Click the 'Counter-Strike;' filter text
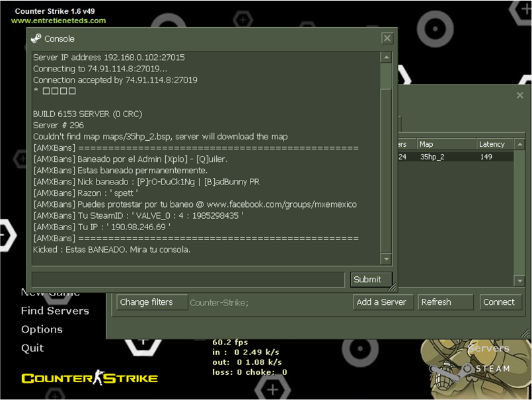 click(219, 303)
